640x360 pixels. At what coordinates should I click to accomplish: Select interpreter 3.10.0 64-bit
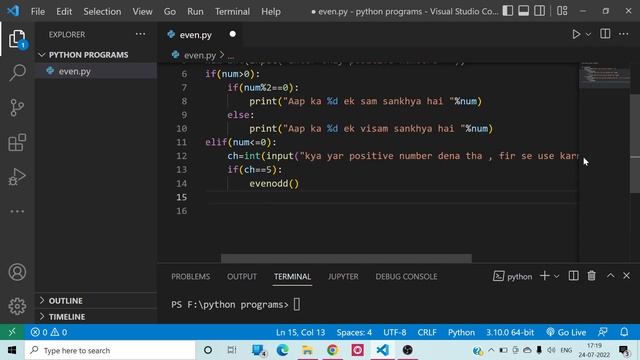[x=510, y=332]
